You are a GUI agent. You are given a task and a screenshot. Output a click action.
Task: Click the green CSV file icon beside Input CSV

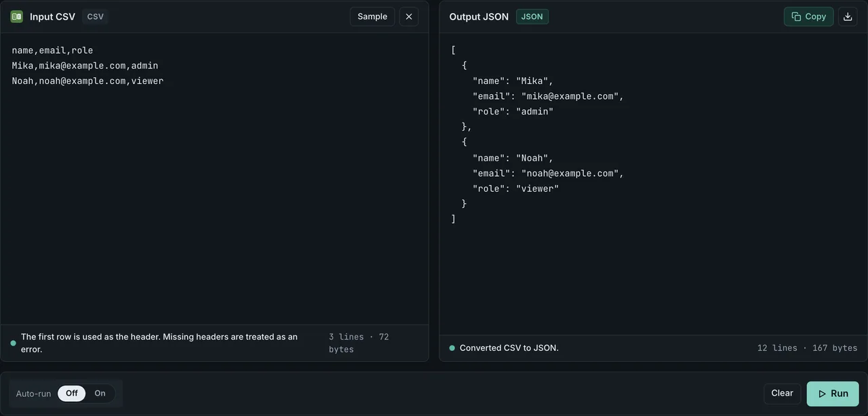point(16,16)
